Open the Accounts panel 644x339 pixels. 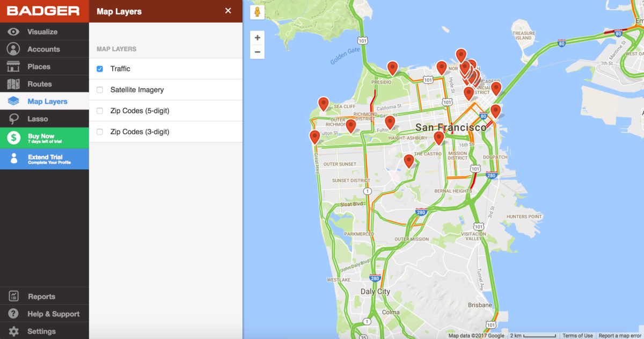pos(15,49)
